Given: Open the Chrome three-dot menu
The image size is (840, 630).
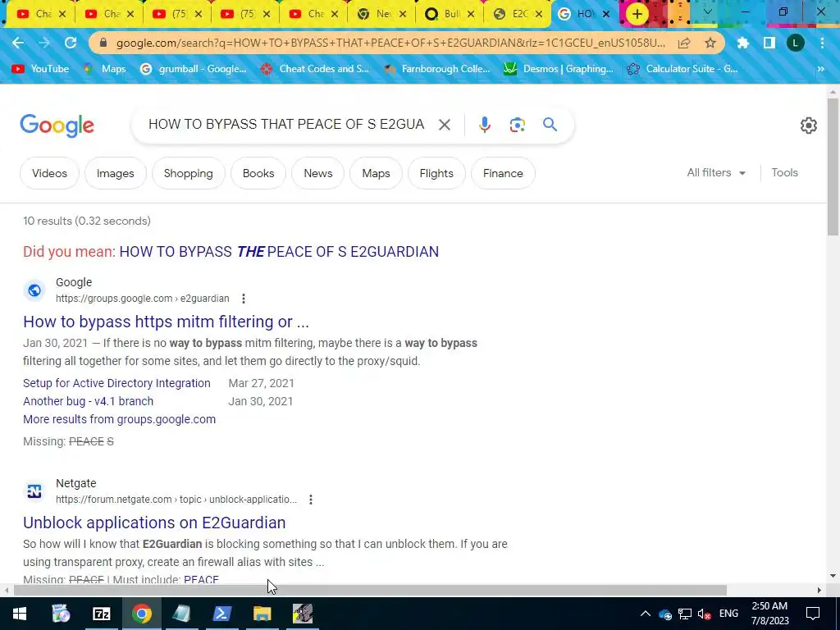Looking at the screenshot, I should coord(822,43).
